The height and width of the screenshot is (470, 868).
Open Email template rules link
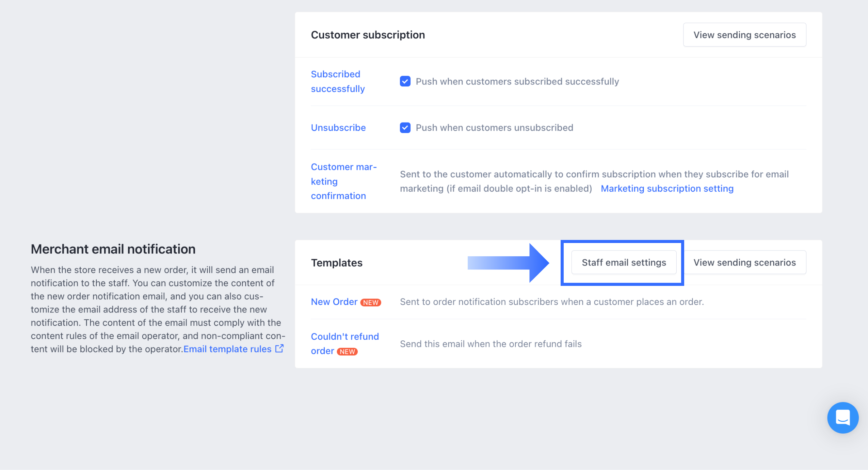point(227,349)
